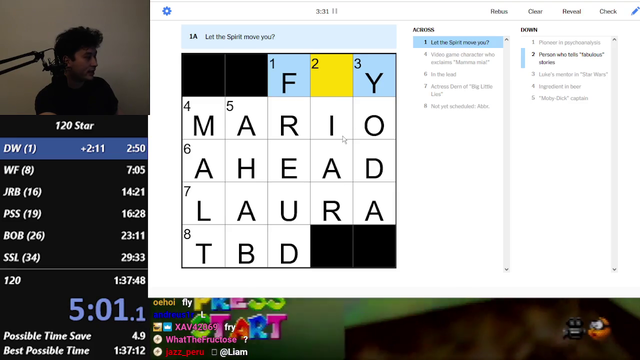Click the JRB (16) split row
The image size is (640, 360).
pos(74,192)
